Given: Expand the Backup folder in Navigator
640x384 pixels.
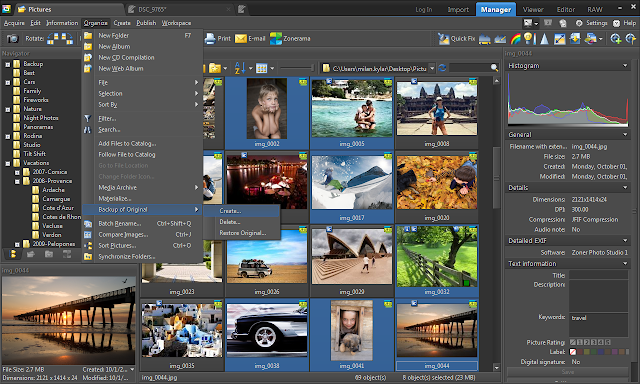Looking at the screenshot, I should (x=7, y=64).
